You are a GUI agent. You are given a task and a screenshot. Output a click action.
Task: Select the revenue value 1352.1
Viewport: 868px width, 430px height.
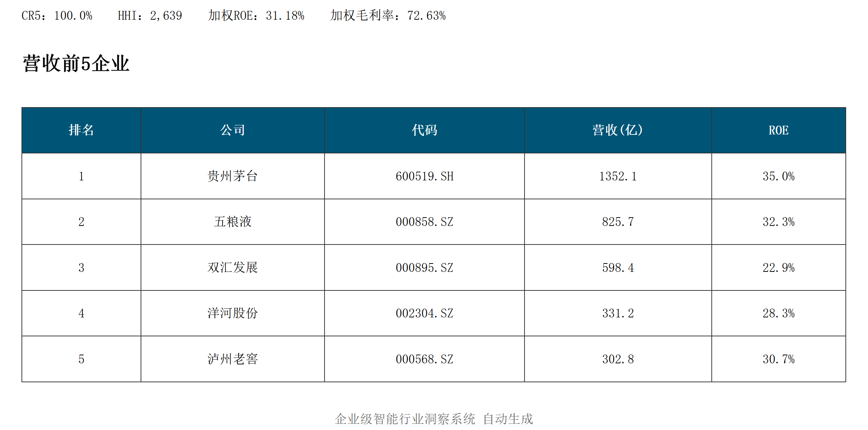coord(618,176)
